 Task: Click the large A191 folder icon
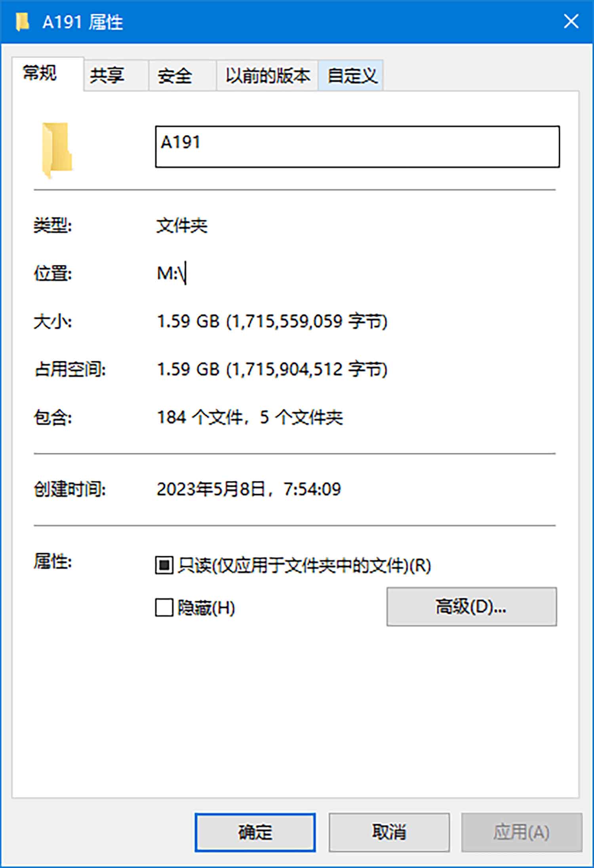57,150
